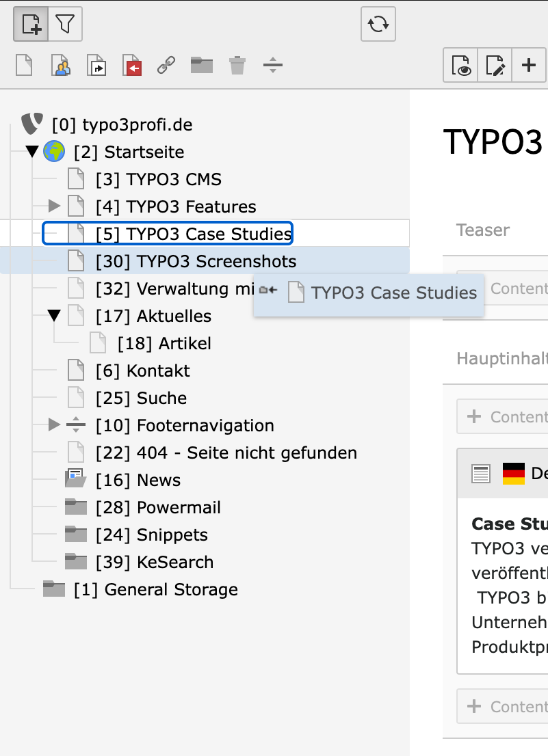Click the folder icon of [28] Powermail
Viewport: 548px width, 756px height.
[76, 507]
